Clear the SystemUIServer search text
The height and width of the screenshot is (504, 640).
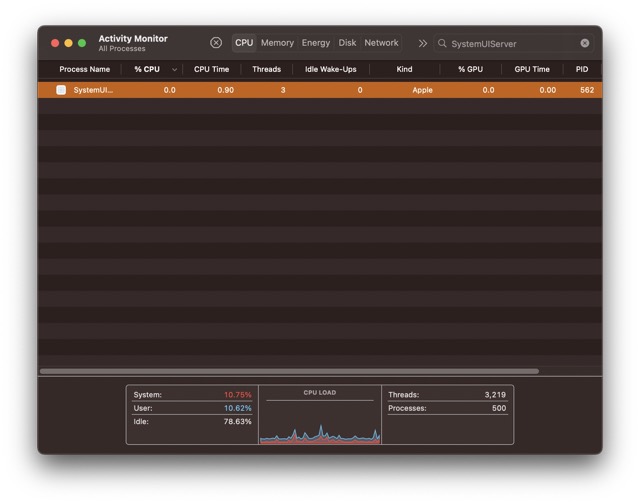[585, 44]
